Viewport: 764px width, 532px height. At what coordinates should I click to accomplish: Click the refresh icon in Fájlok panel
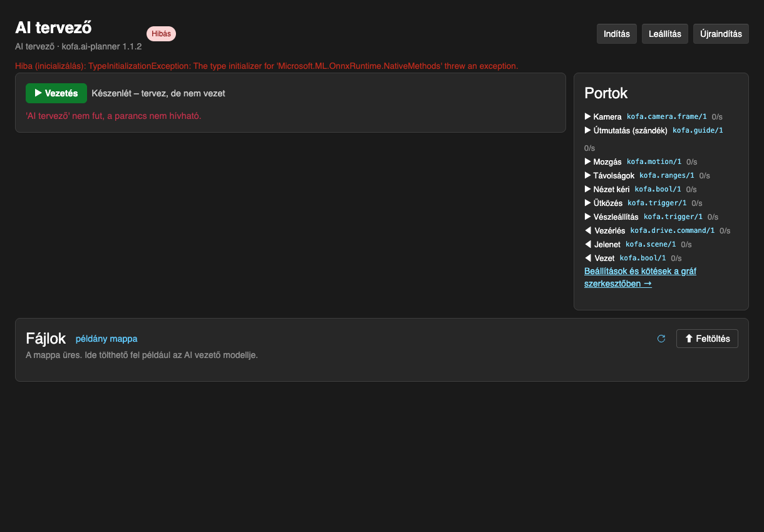[661, 339]
